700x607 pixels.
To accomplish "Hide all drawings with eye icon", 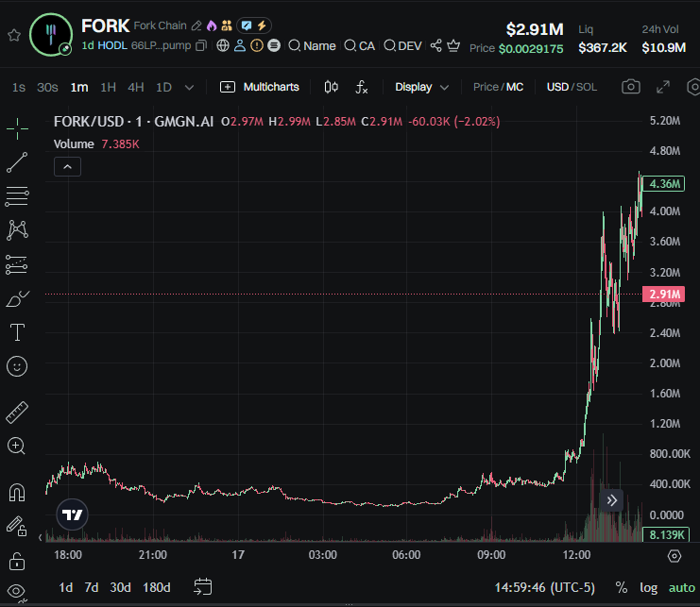I will [16, 591].
